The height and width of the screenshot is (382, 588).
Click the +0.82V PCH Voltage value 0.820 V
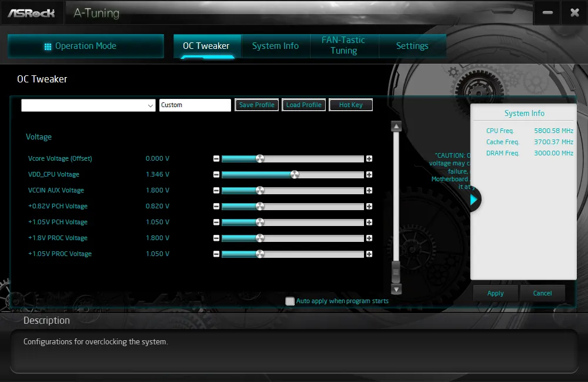click(158, 207)
